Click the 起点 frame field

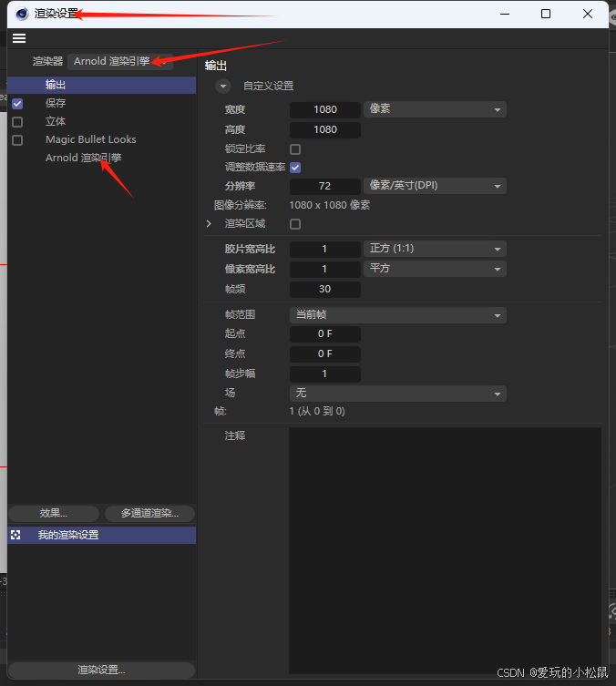[x=325, y=333]
